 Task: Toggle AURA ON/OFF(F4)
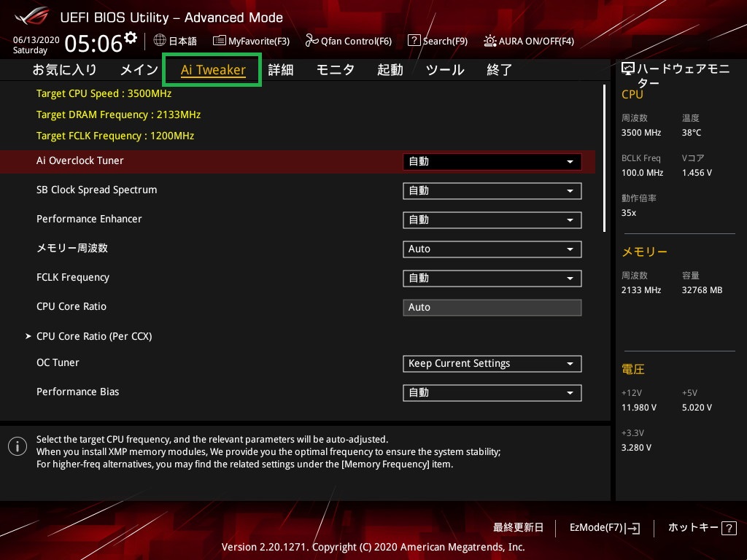pos(529,41)
